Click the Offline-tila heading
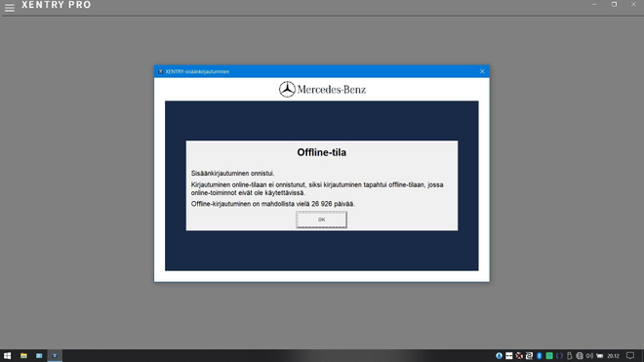 [322, 152]
